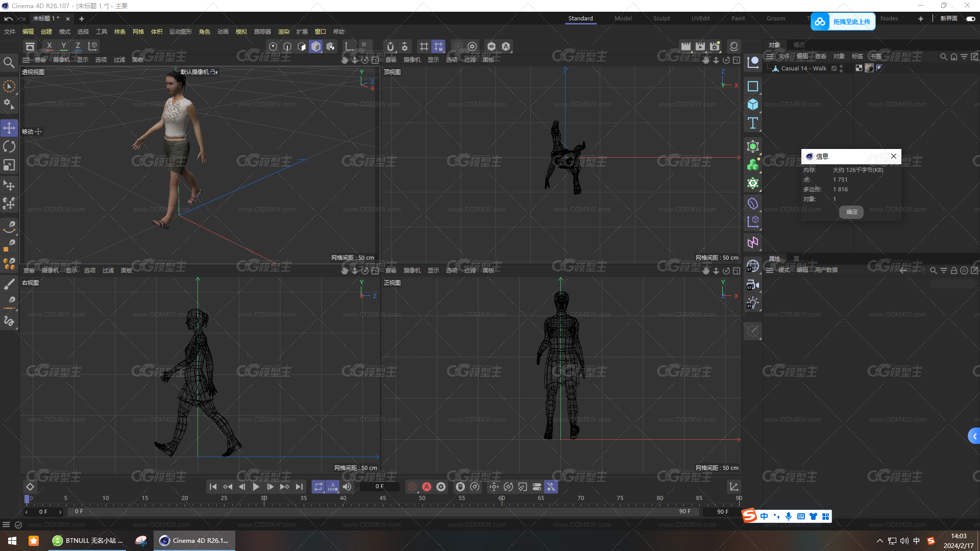The width and height of the screenshot is (980, 551).
Task: Add a Light object from palette
Action: (x=753, y=303)
